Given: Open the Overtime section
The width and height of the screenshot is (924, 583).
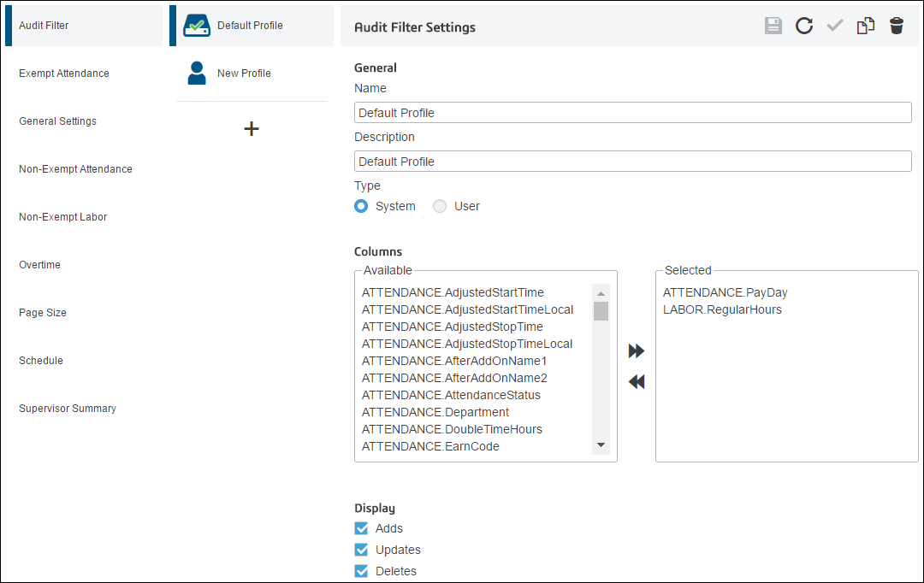Looking at the screenshot, I should pos(39,264).
